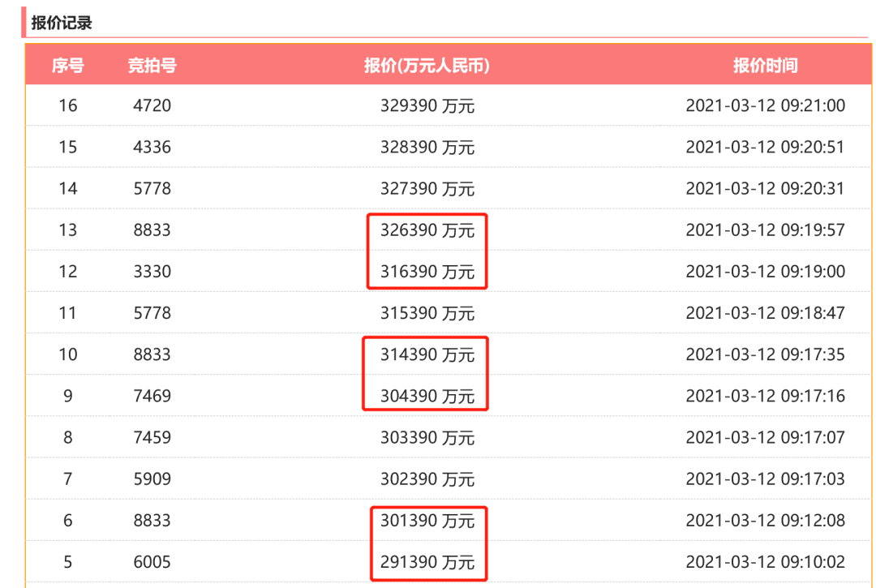
Task: Click the 序号 column header
Action: click(x=68, y=66)
